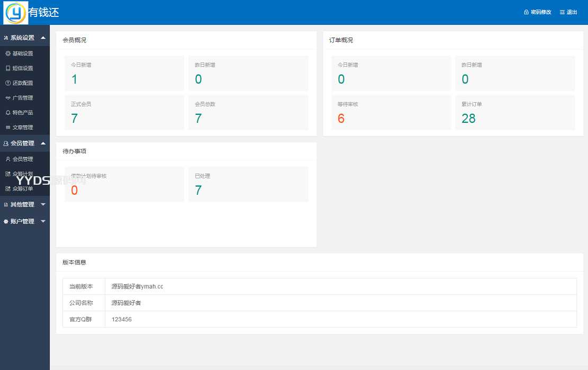Click the 有钱还 logo image

[x=16, y=13]
